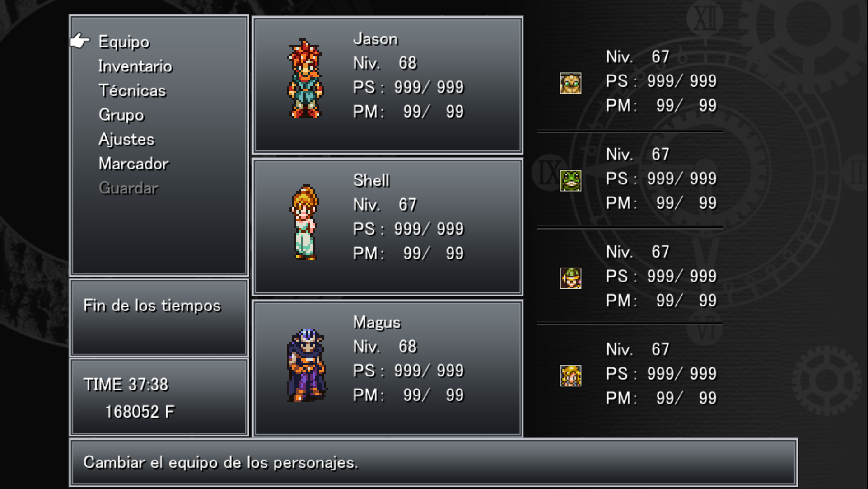Click the Frog portrait icon
Viewport: 868px width, 489px height.
[x=570, y=181]
